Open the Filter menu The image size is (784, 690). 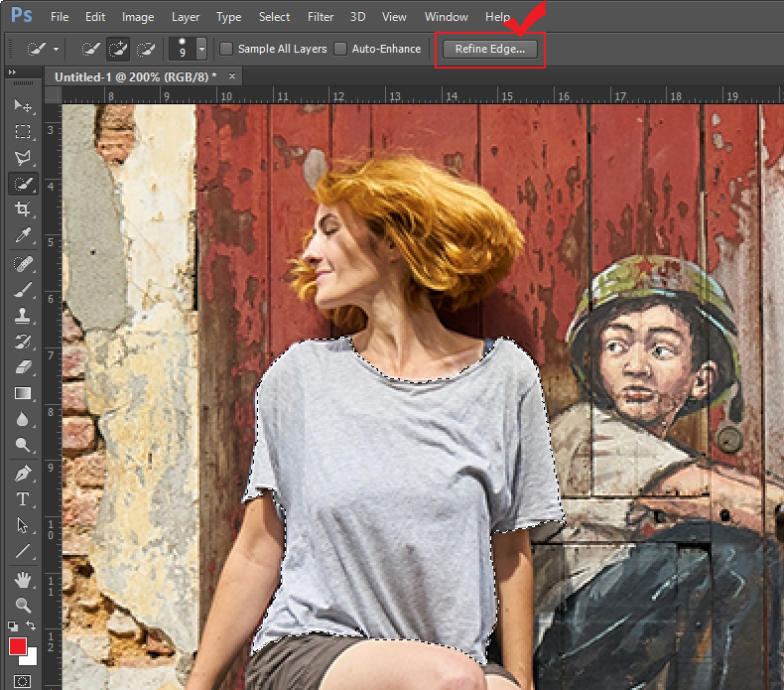(320, 17)
